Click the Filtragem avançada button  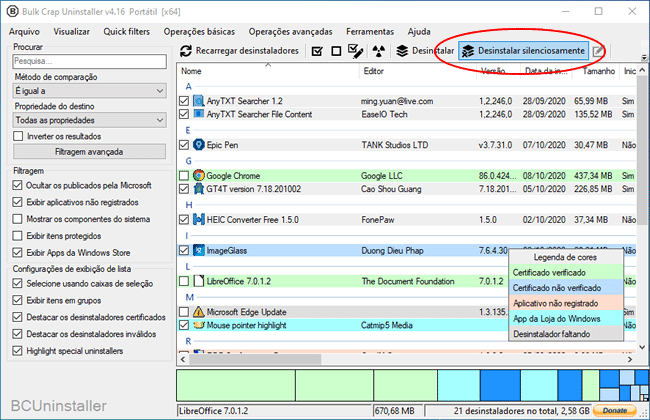[90, 152]
